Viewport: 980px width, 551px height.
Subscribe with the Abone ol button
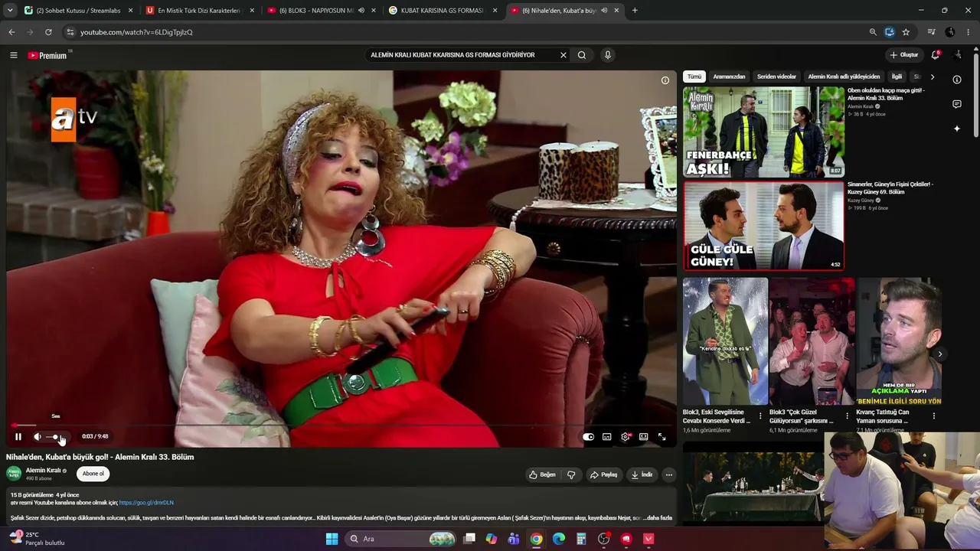[x=93, y=474]
